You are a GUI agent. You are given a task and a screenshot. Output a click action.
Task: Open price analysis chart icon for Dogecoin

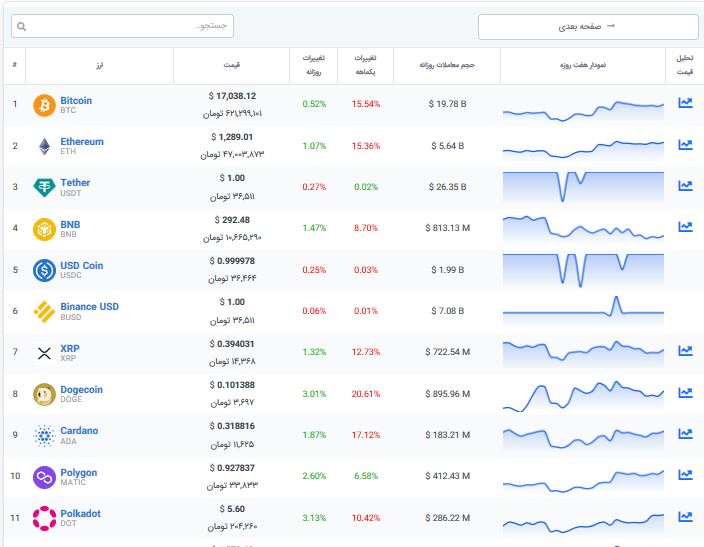pos(685,393)
